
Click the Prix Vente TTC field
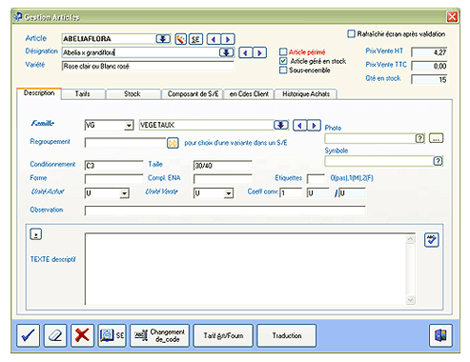pos(429,66)
